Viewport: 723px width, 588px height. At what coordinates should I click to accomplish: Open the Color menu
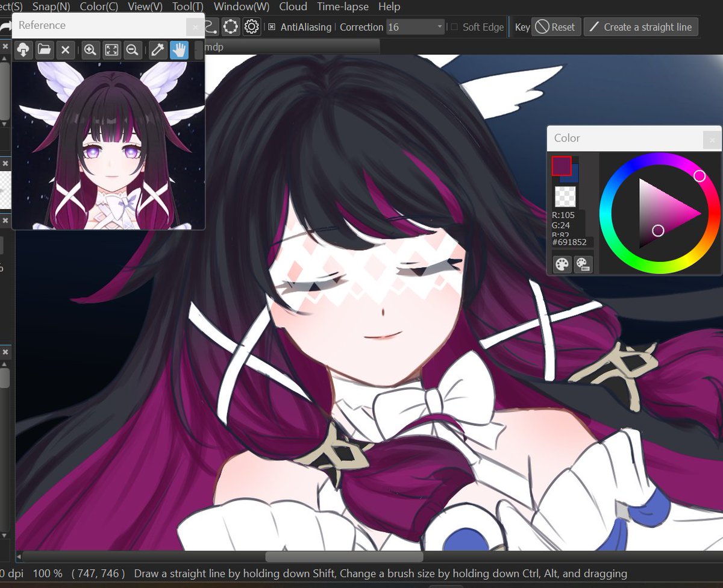coord(99,7)
